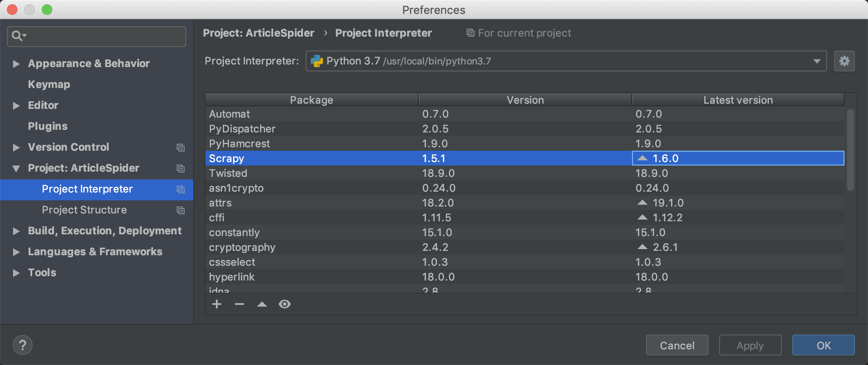Click the uninstall package minus icon
The height and width of the screenshot is (365, 868).
pos(239,304)
